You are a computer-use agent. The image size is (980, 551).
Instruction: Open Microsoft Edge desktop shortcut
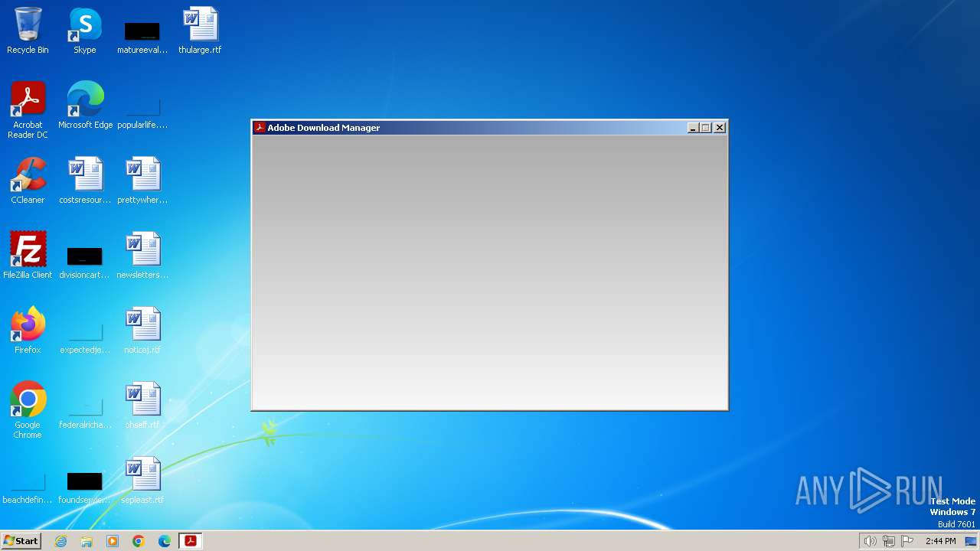click(x=85, y=106)
